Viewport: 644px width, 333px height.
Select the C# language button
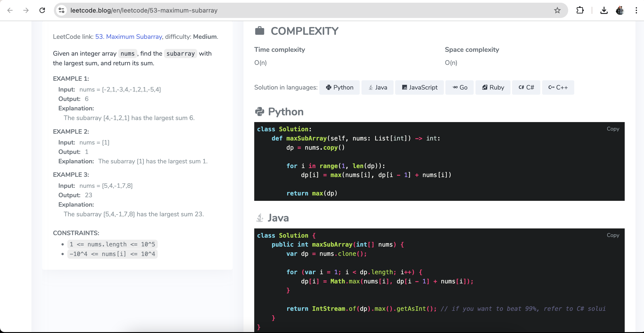pyautogui.click(x=526, y=88)
